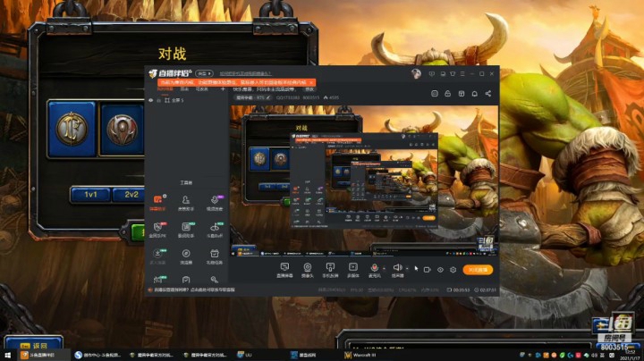Mute the 麦克风 microphone
The height and width of the screenshot is (361, 644).
point(374,271)
